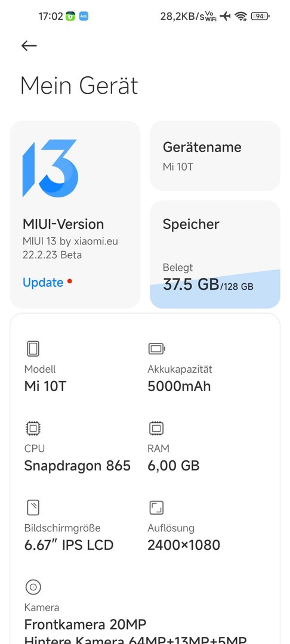This screenshot has height=644, width=290.
Task: Tap the green notification app icon
Action: point(70,17)
